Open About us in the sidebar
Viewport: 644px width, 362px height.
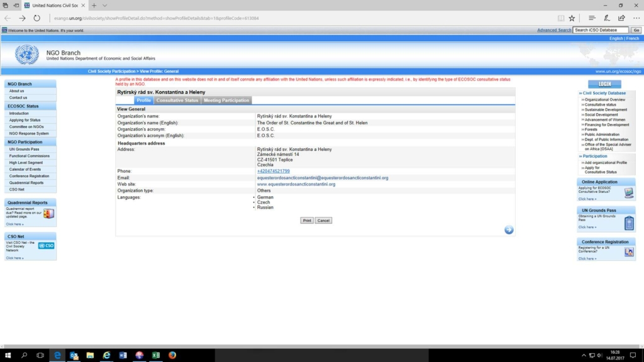(17, 90)
